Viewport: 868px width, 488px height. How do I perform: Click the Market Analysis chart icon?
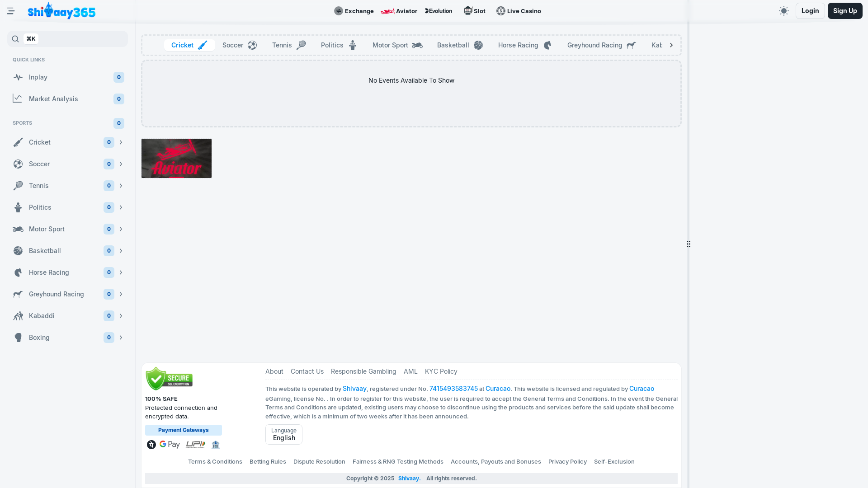[x=18, y=99]
